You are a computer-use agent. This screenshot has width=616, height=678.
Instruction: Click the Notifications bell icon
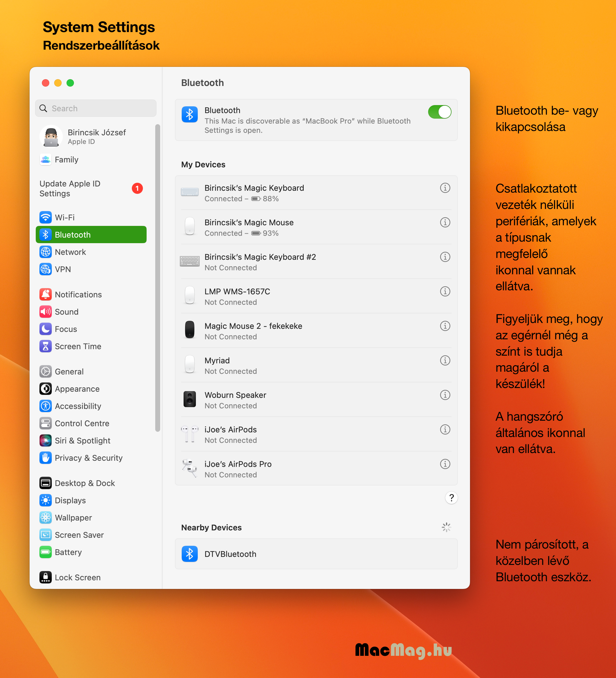click(x=45, y=294)
